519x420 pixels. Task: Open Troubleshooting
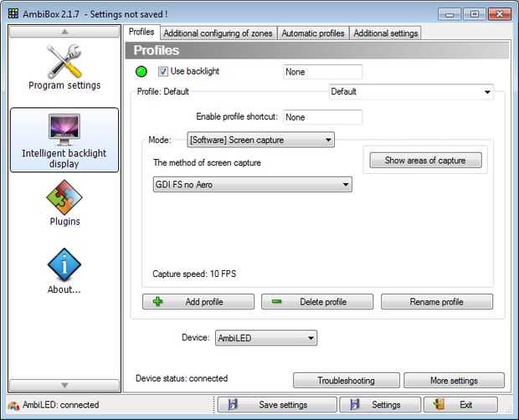tap(347, 381)
